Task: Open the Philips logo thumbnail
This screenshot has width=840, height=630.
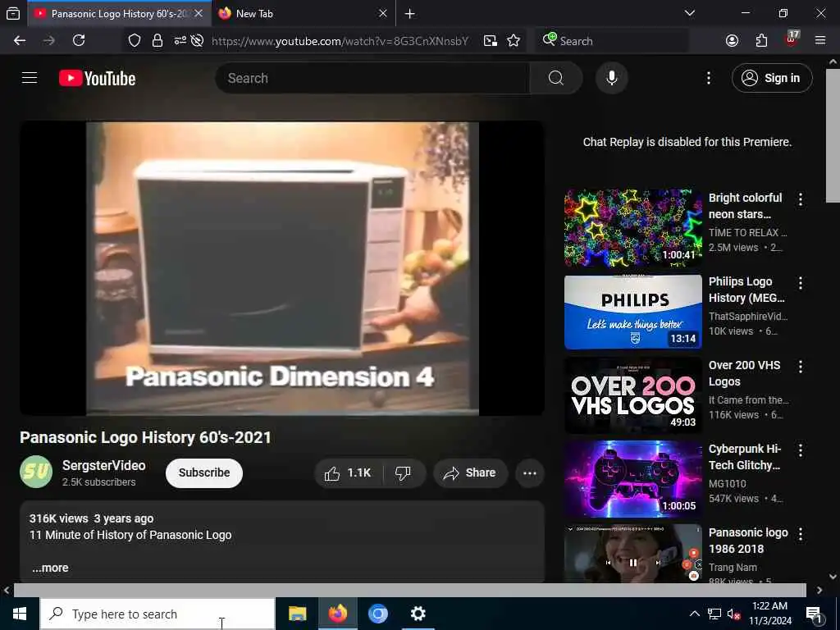Action: click(632, 312)
